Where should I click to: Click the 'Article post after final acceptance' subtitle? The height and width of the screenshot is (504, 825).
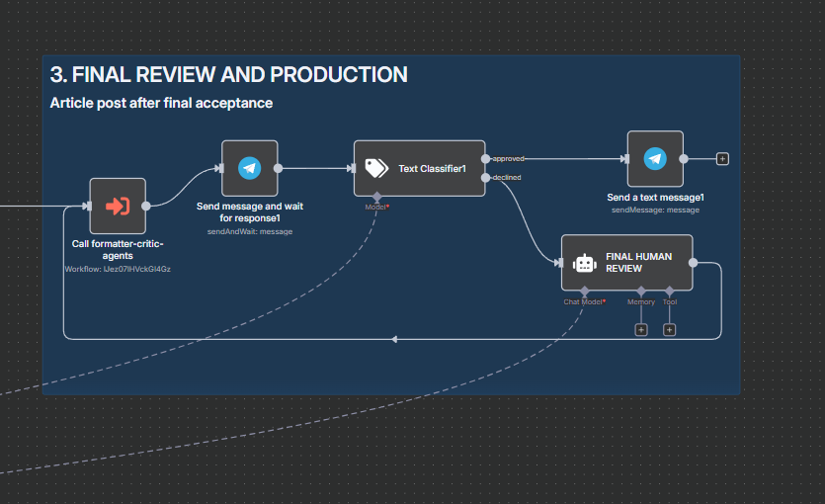[x=161, y=103]
